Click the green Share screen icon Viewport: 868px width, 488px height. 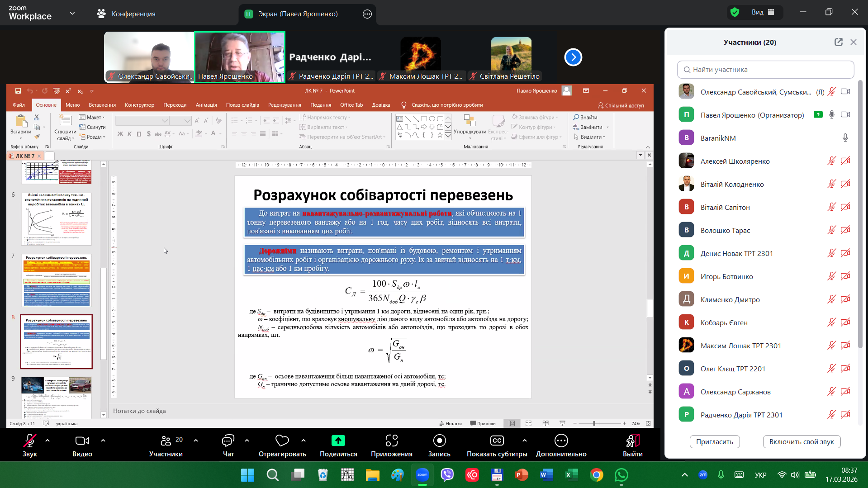pos(338,441)
